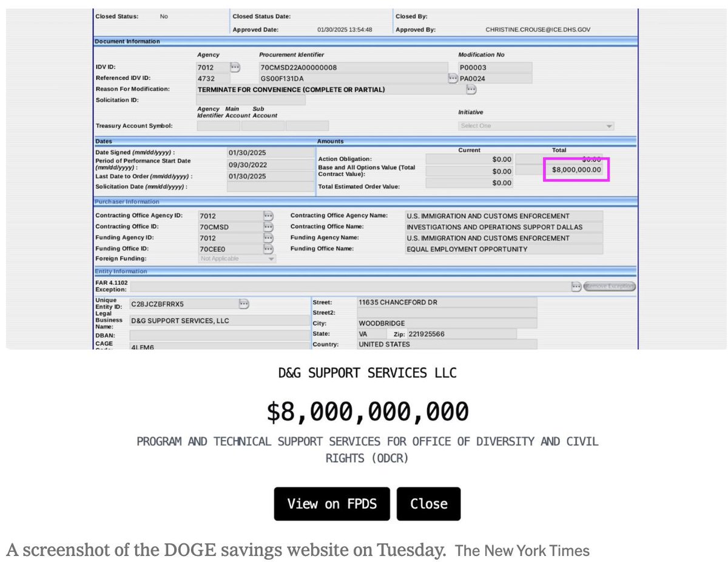Click the Treasury Sub Account field
Image resolution: width=728 pixels, height=562 pixels.
307,126
